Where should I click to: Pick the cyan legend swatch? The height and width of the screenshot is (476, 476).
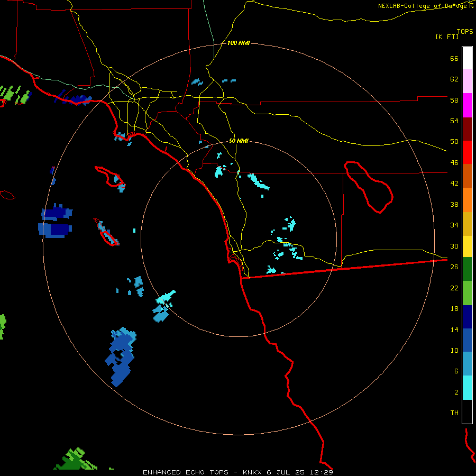click(467, 388)
